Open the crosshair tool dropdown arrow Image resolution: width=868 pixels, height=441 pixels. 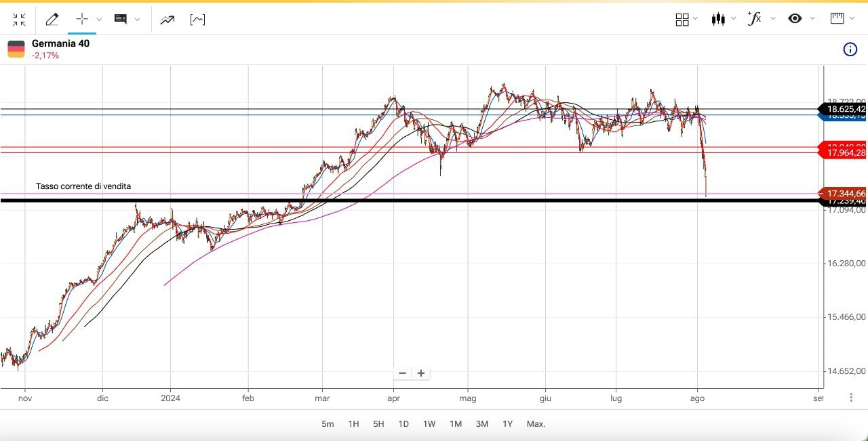tap(100, 20)
